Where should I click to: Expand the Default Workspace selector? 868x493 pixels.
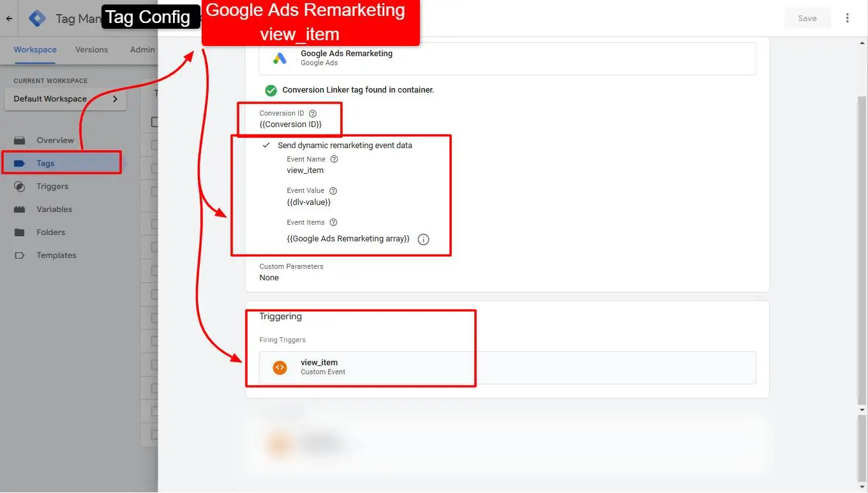[x=65, y=99]
